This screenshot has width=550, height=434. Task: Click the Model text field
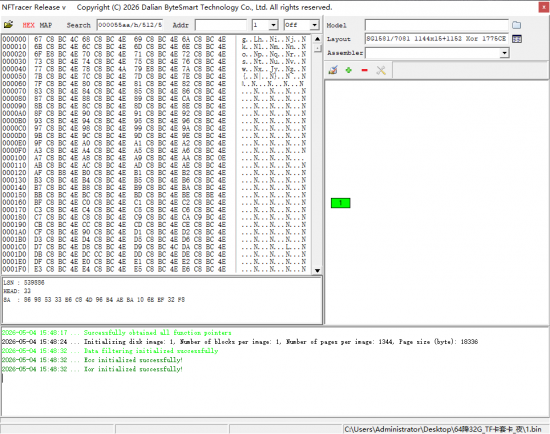click(x=437, y=25)
